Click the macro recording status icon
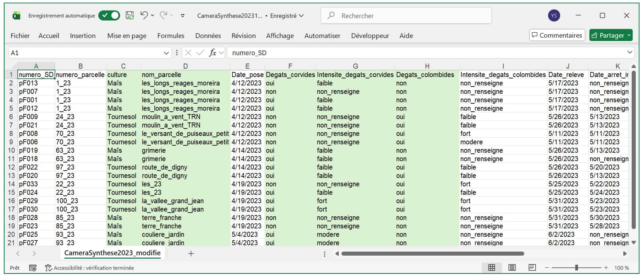The width and height of the screenshot is (644, 278). 33,268
